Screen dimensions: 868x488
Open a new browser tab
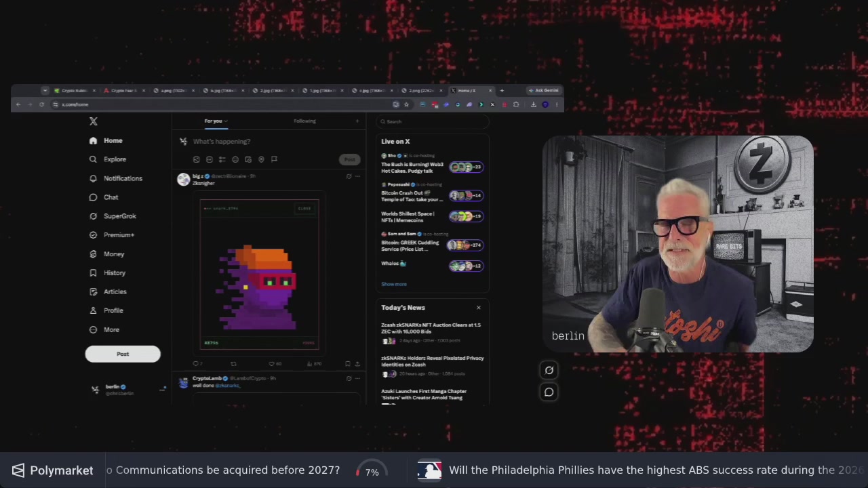pos(502,91)
